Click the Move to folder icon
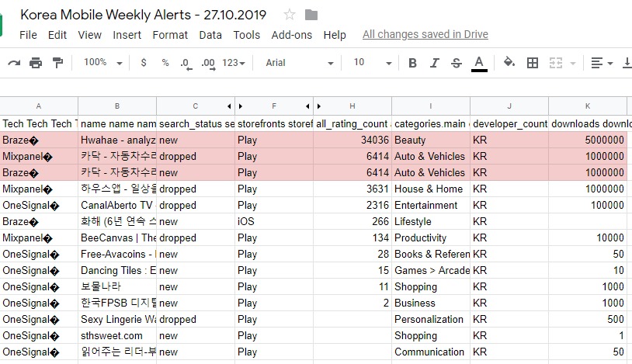The image size is (632, 364). click(x=311, y=15)
